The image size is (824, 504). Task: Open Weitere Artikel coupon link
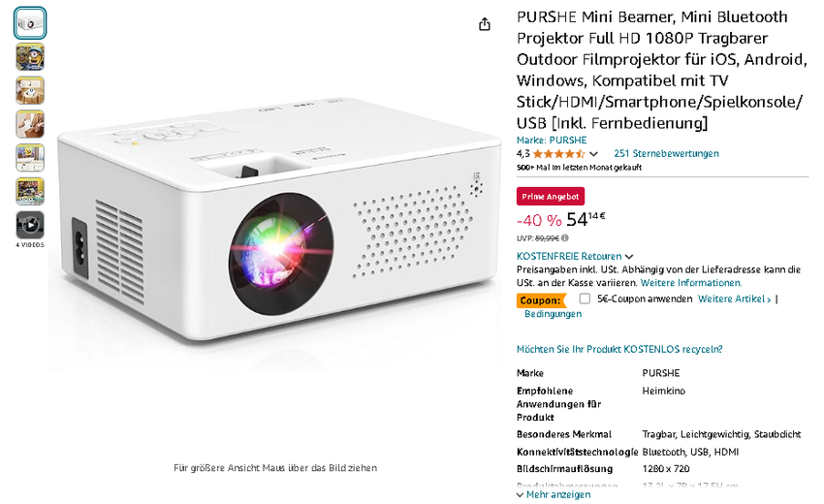pyautogui.click(x=734, y=299)
